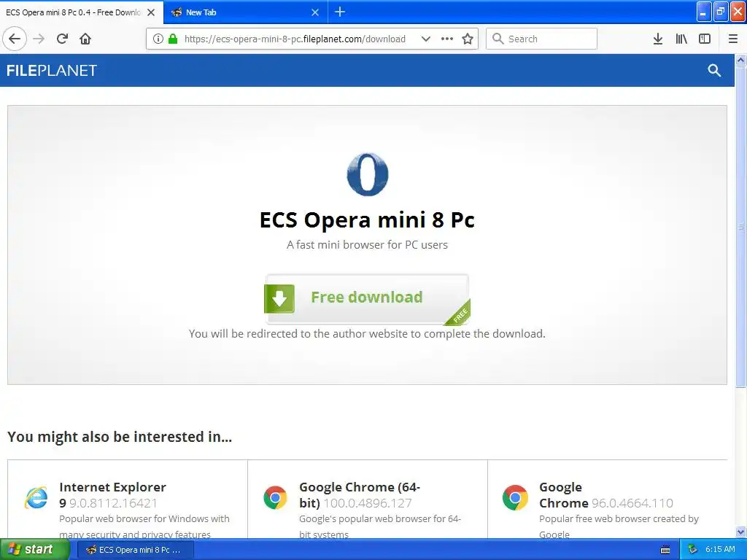Restore down the Firefox window

pos(721,12)
